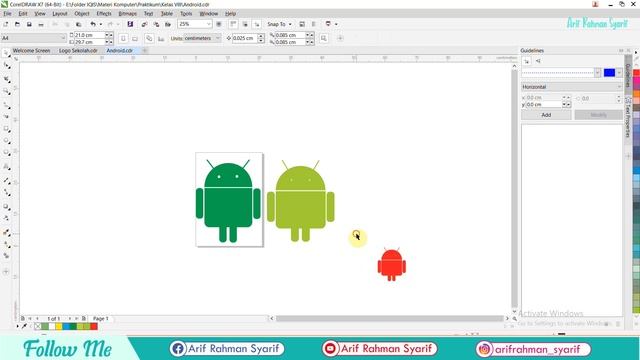This screenshot has width=640, height=360.
Task: Select the Zoom tool in the toolbox
Action: click(6, 91)
